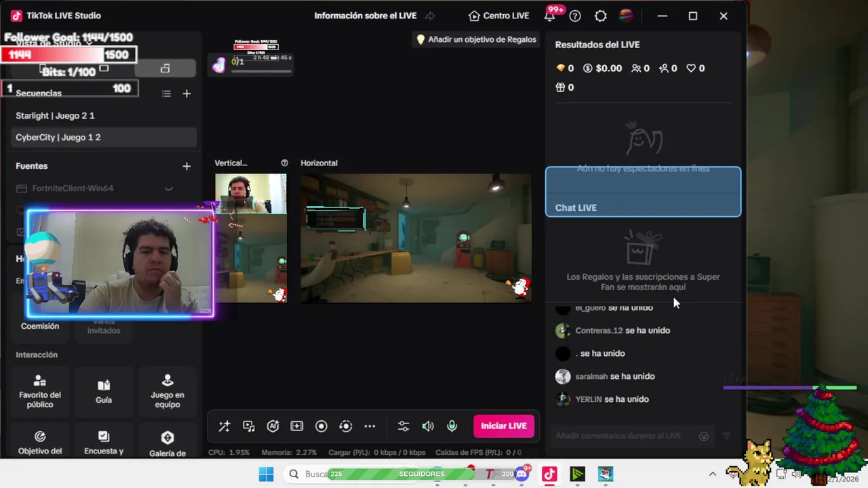Toggle the layout lock icon
Screen dimensions: 868x488
click(x=165, y=68)
